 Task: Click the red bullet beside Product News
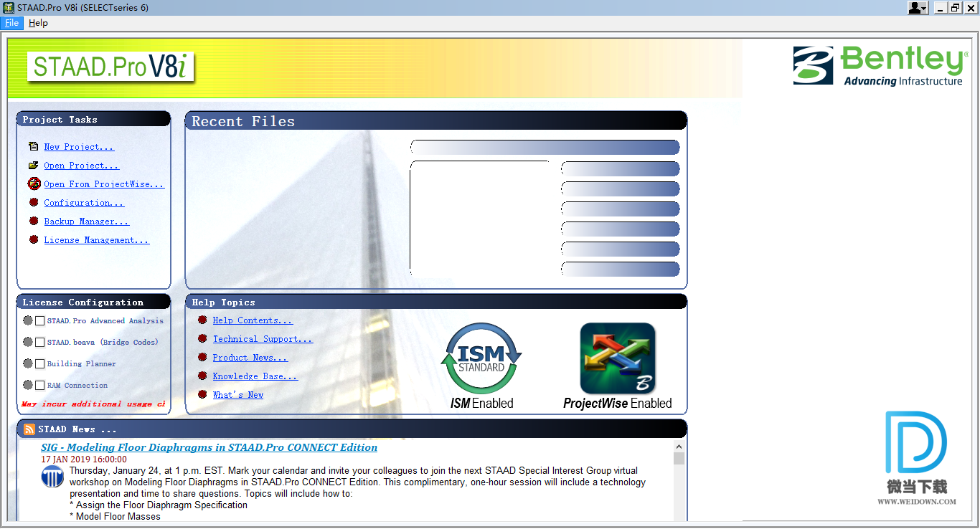pos(202,358)
